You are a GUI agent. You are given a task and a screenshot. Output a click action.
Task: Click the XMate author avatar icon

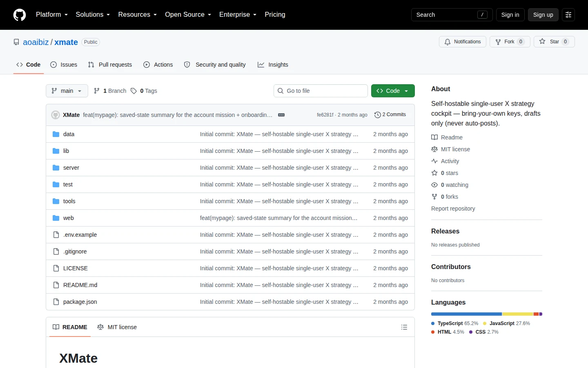(56, 115)
